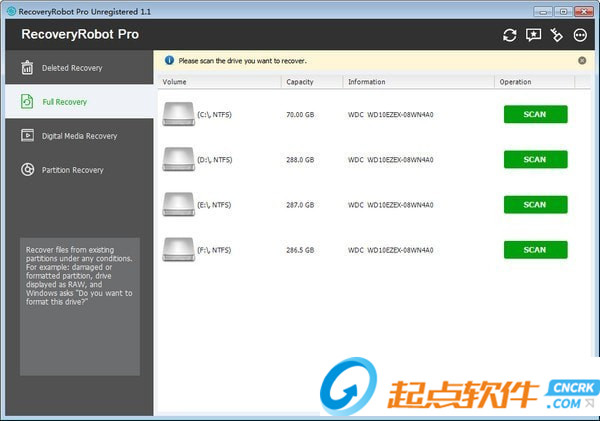This screenshot has width=600, height=421.
Task: Open the more options ellipsis icon
Action: (580, 35)
